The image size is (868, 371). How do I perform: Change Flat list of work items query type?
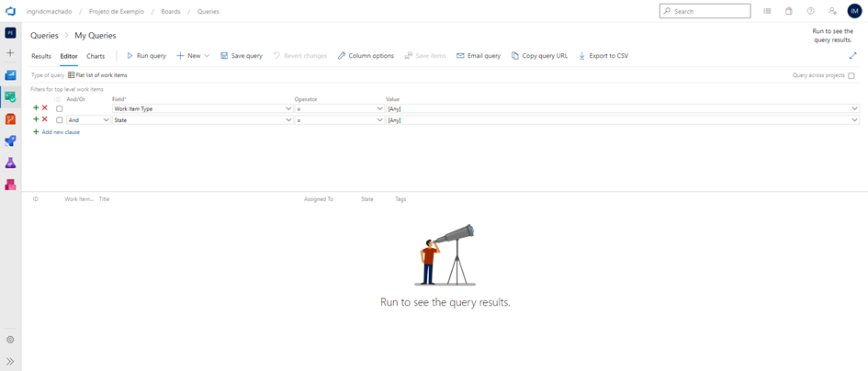tap(97, 75)
